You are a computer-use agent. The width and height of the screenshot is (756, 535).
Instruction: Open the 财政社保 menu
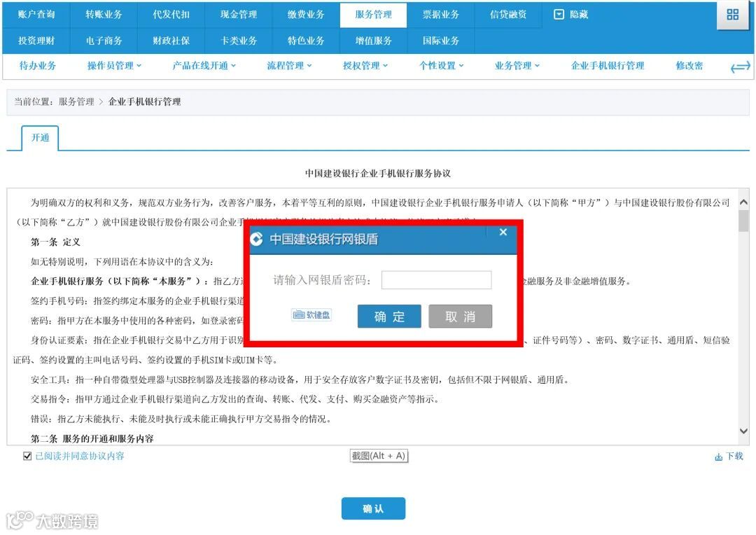tap(171, 41)
